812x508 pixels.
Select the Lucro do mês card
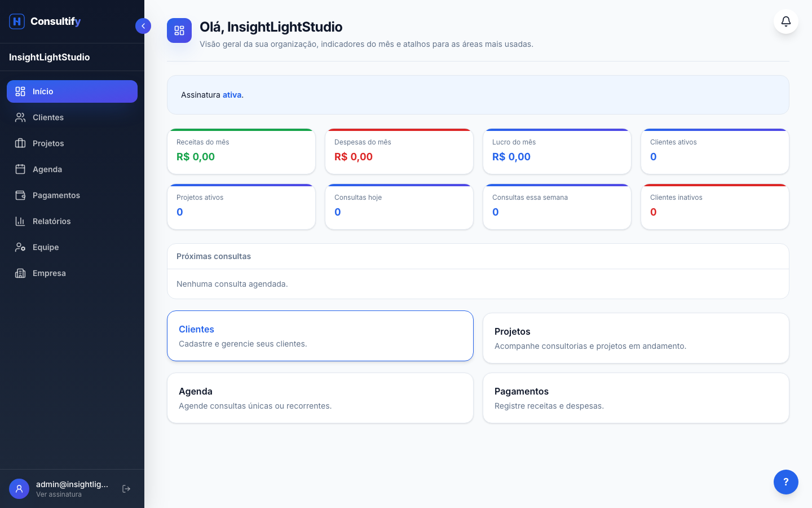point(557,151)
